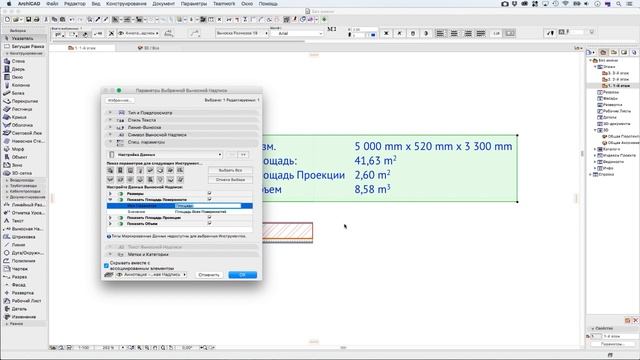Click the print icon in main toolbar
This screenshot has height=360, width=640.
36,19
